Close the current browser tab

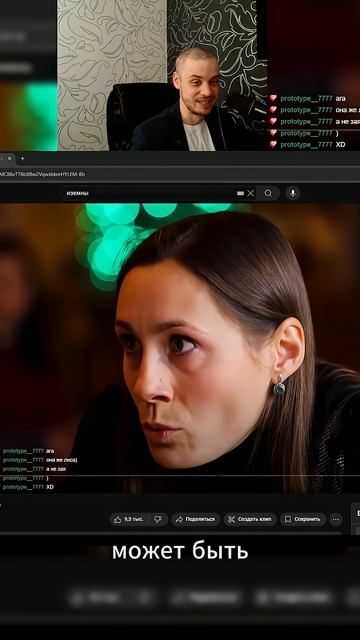point(9,158)
